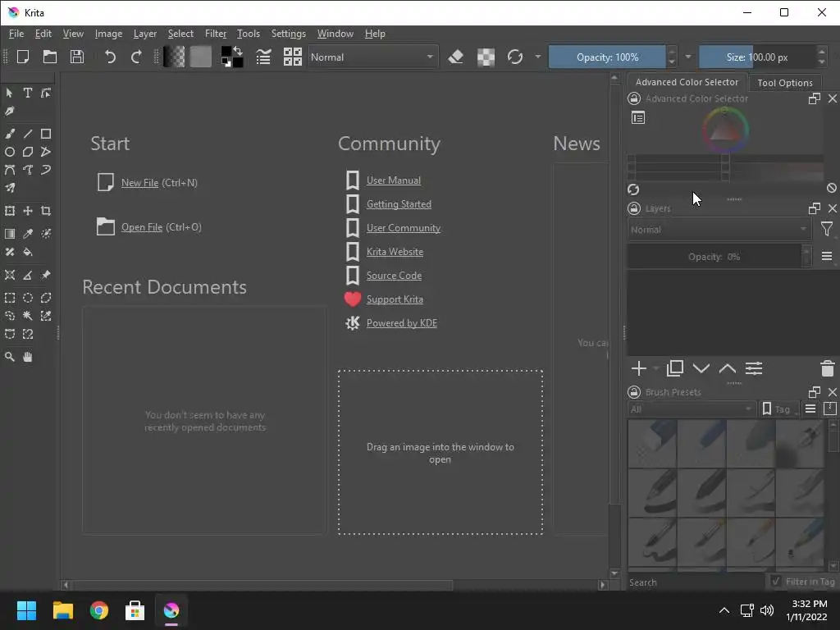The height and width of the screenshot is (630, 840).
Task: Select the Freehand Brush tool
Action: tap(10, 134)
